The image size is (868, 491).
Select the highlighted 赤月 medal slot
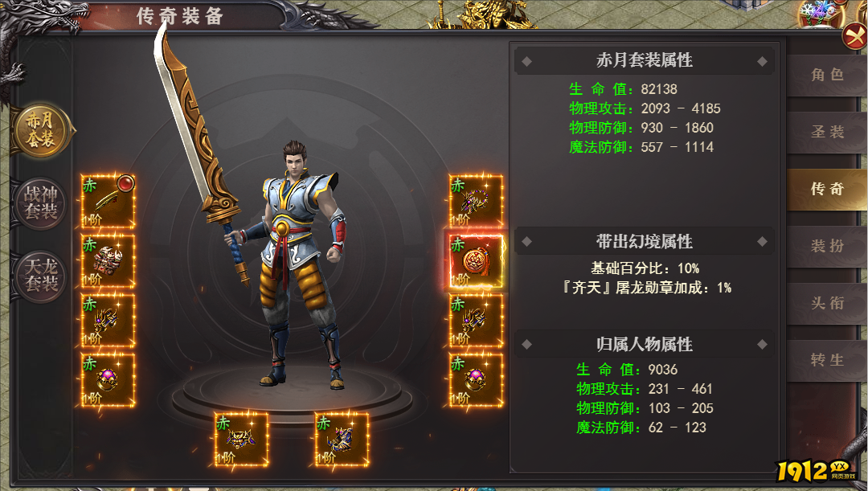[476, 261]
